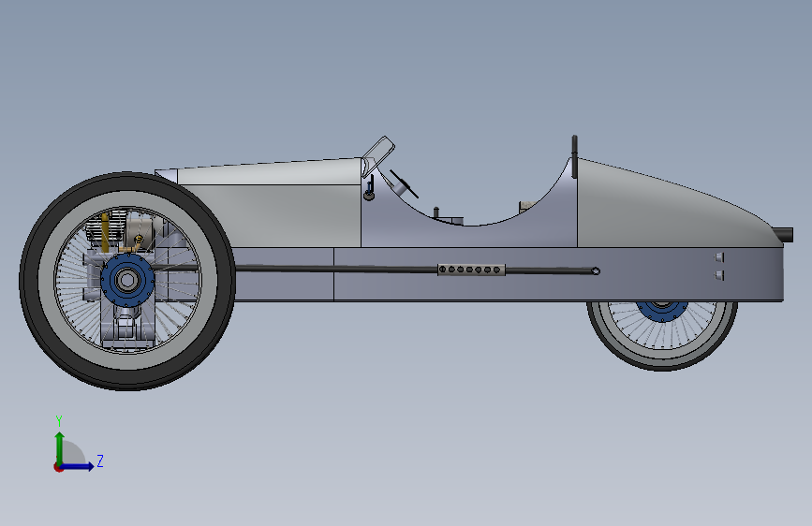This screenshot has height=526, width=812.
Task: Select the black stub at the tail tip
Action: (784, 235)
